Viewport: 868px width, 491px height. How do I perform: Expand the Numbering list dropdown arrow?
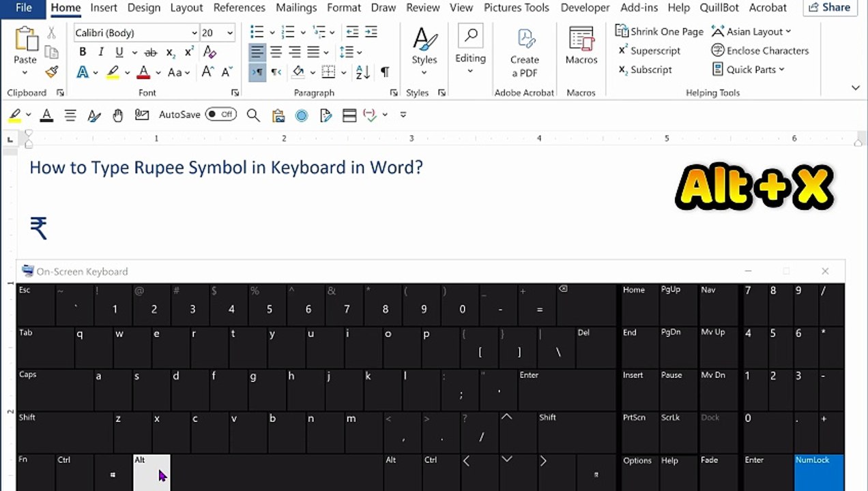click(303, 33)
